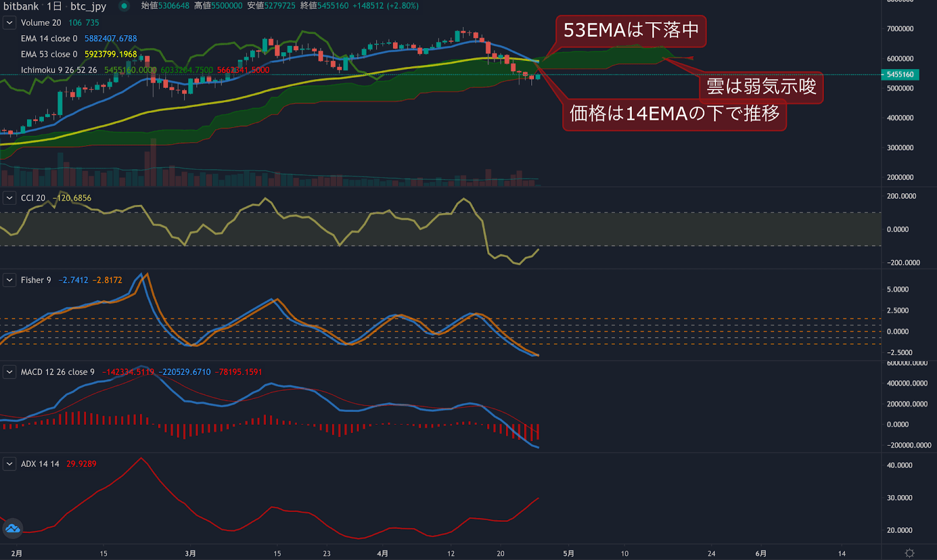Click the highlighted 5455160 price axis label
Image resolution: width=937 pixels, height=560 pixels.
[x=900, y=74]
